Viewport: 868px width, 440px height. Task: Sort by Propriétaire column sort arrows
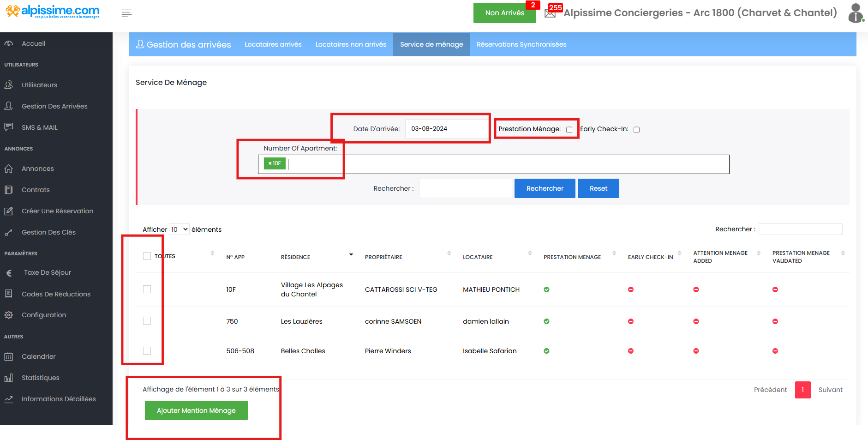[x=449, y=253]
